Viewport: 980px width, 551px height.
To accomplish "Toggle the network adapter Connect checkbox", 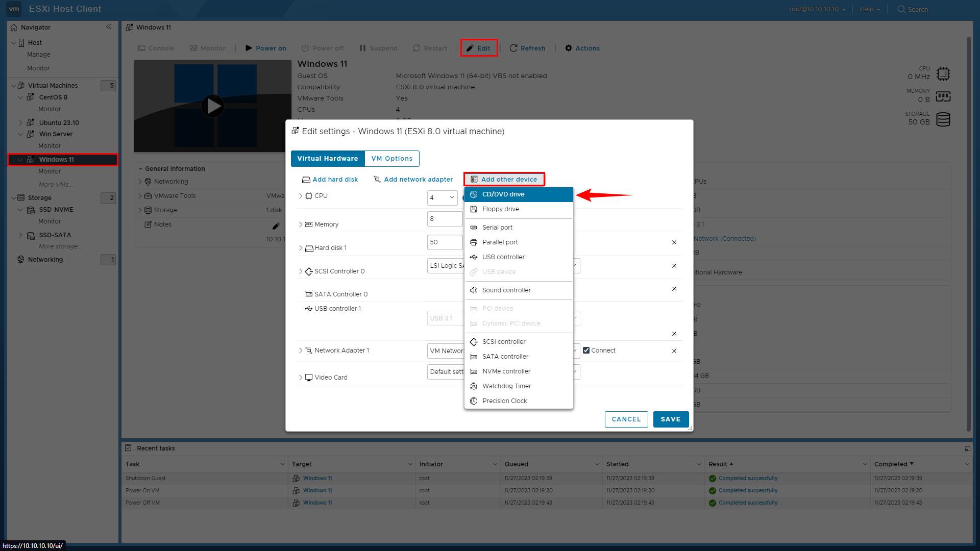I will pyautogui.click(x=586, y=350).
